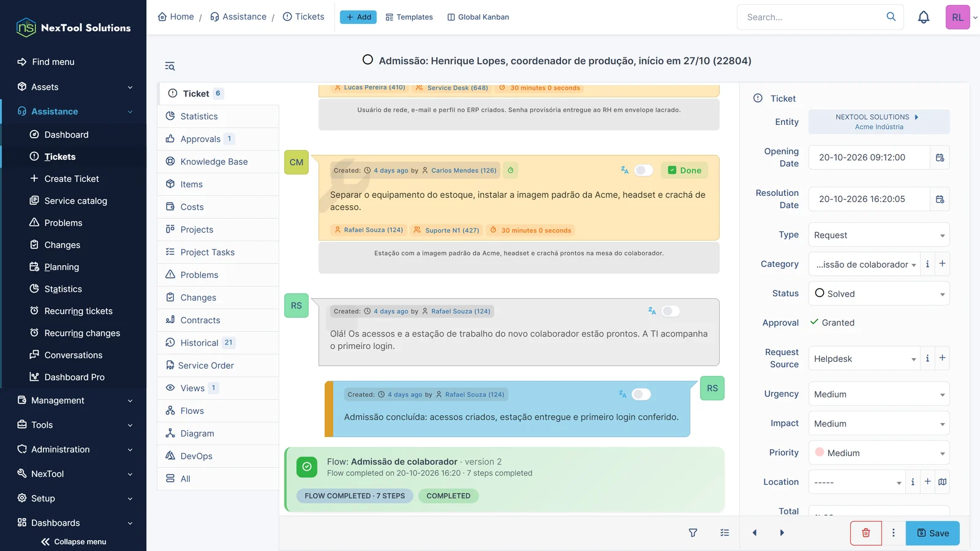Open the Priority Medium dropdown
This screenshot has width=980, height=551.
pyautogui.click(x=879, y=453)
